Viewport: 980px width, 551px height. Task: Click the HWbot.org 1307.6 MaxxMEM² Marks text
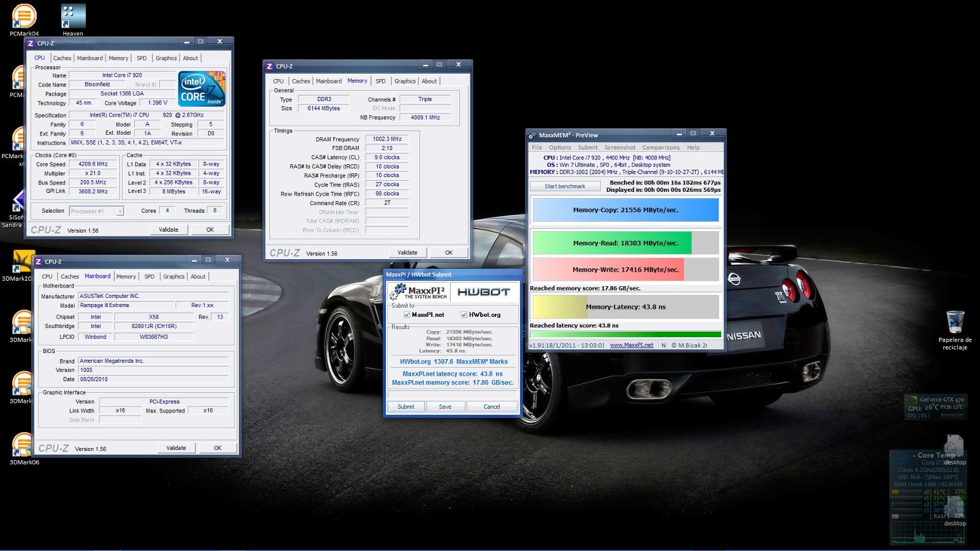click(454, 362)
